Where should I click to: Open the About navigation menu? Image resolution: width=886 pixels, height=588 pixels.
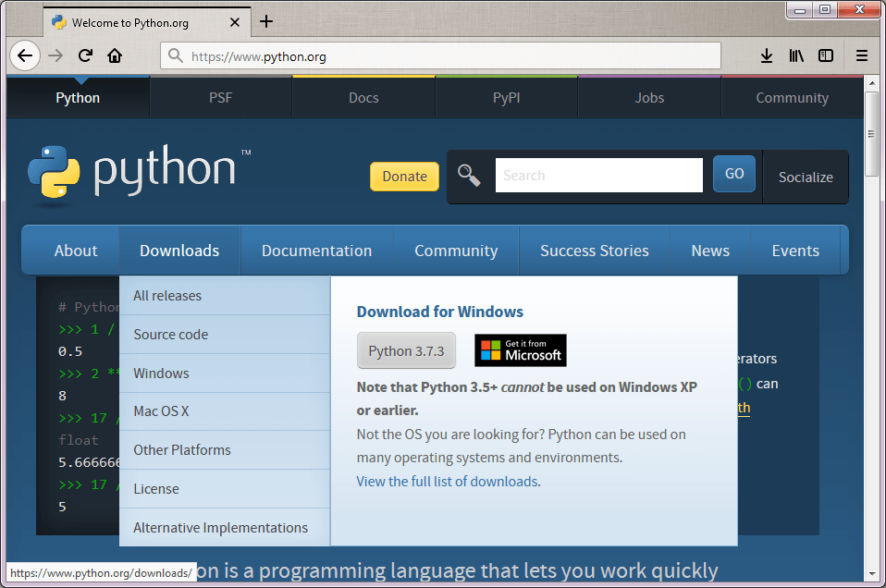click(x=76, y=251)
